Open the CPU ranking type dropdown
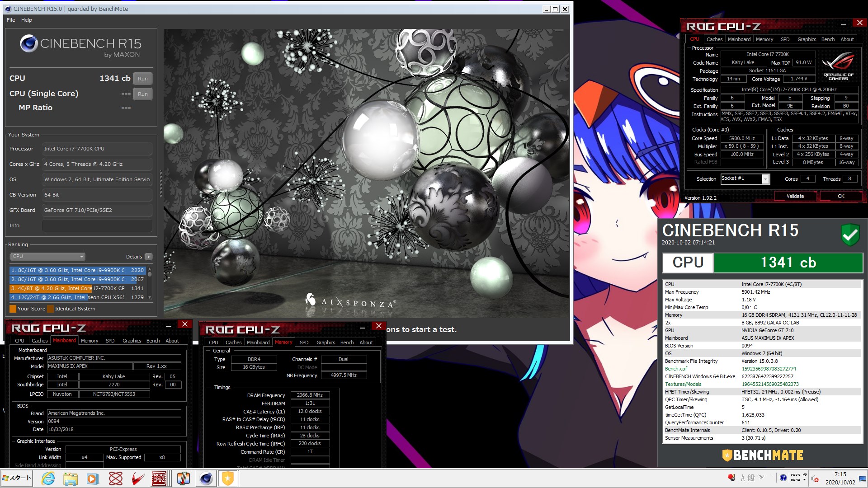 [47, 256]
